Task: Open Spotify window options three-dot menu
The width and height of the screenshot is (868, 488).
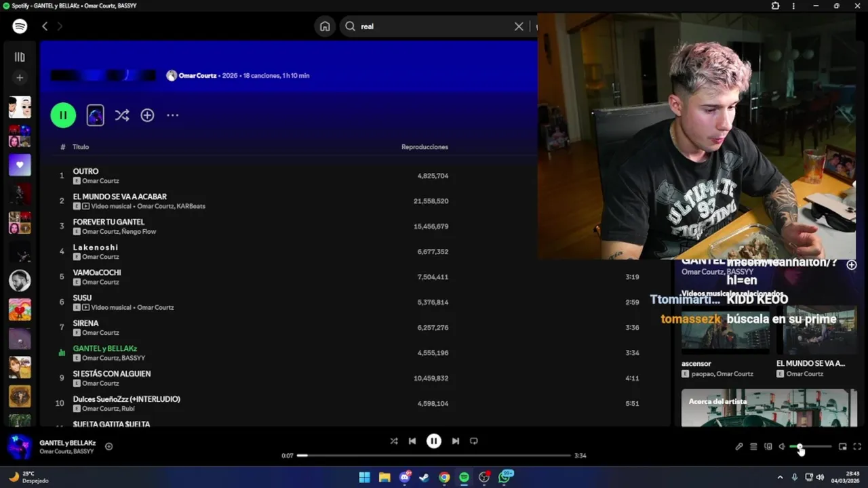Action: point(793,6)
